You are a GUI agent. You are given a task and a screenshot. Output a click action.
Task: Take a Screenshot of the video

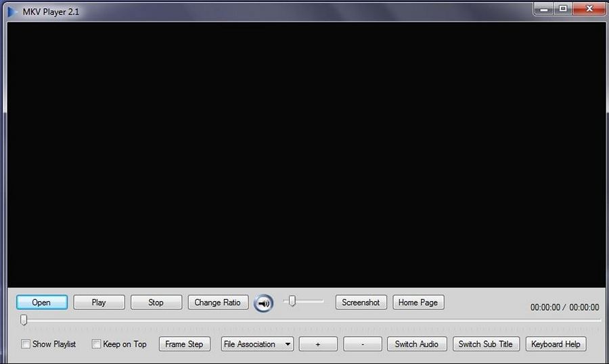(x=361, y=302)
